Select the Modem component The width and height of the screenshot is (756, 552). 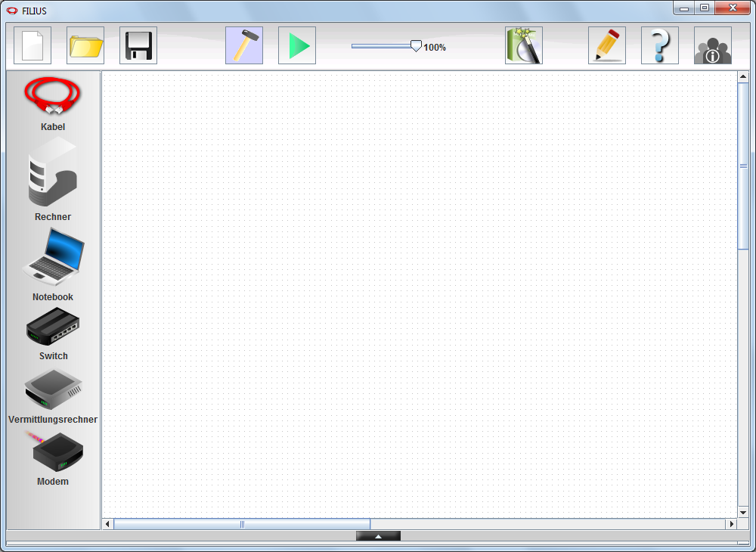click(x=53, y=452)
